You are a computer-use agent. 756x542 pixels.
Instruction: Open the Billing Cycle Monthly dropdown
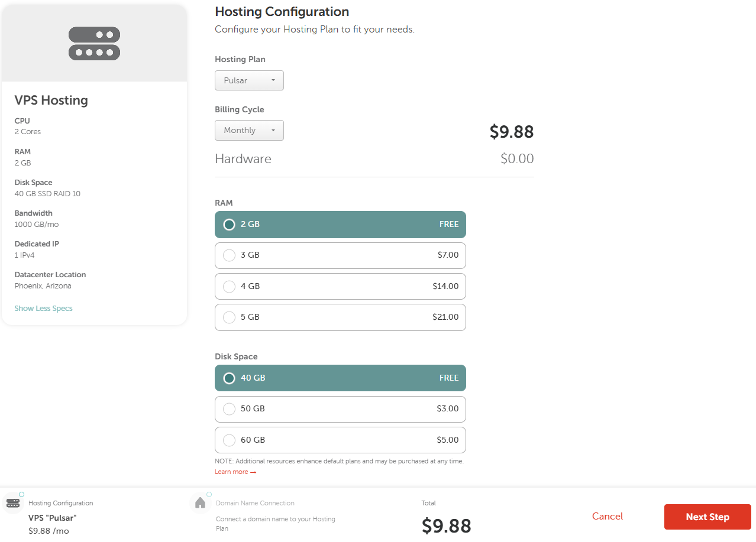coord(249,131)
